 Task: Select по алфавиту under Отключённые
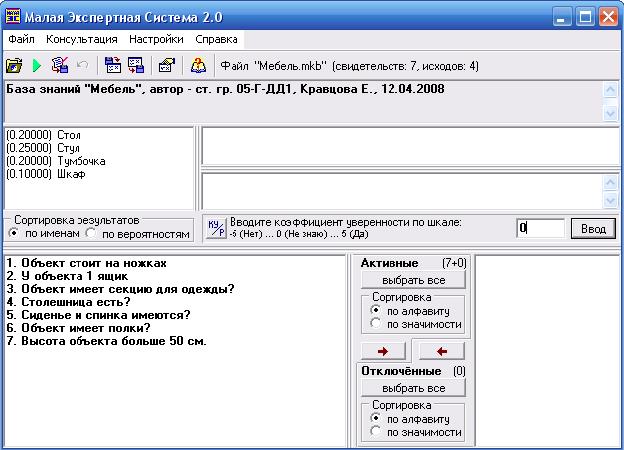(410, 419)
